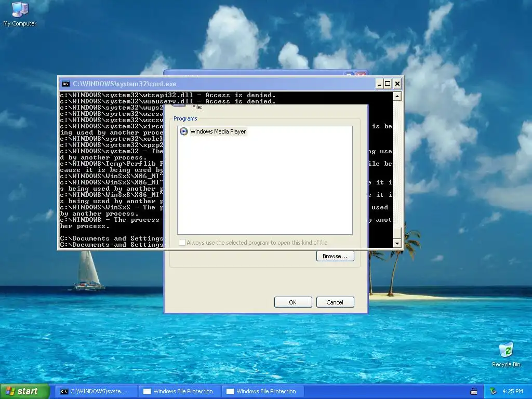Open the My Computer desktop icon
532x399 pixels.
[x=20, y=14]
